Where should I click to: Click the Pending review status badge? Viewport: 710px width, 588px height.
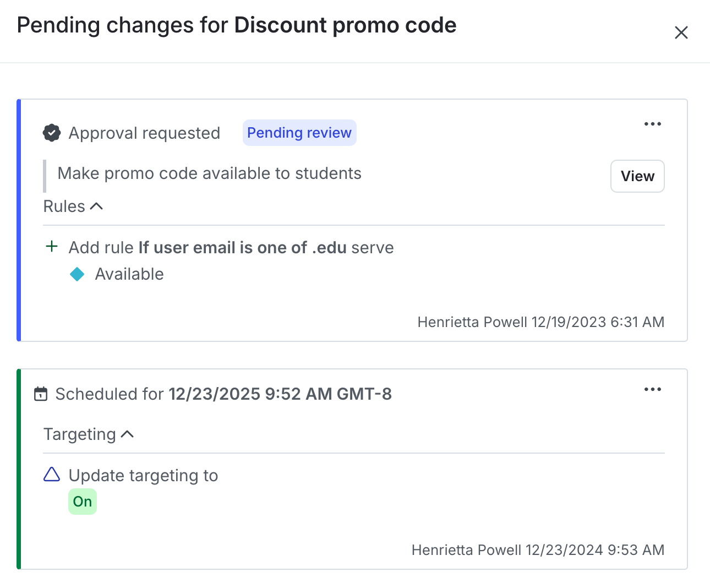coord(299,133)
